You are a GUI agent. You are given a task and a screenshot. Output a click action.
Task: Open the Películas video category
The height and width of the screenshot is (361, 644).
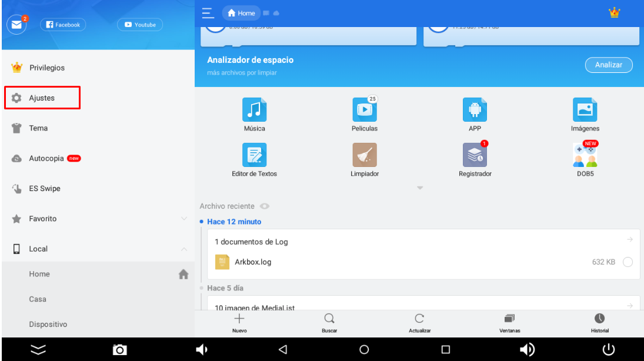364,110
